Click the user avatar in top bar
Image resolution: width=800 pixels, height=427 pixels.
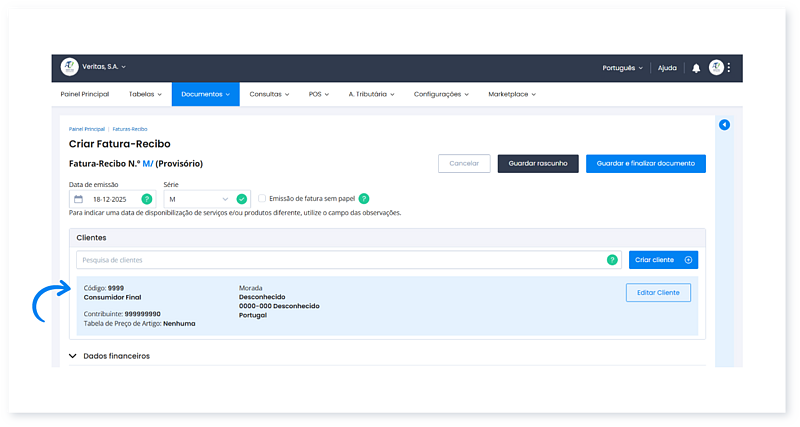coord(716,68)
